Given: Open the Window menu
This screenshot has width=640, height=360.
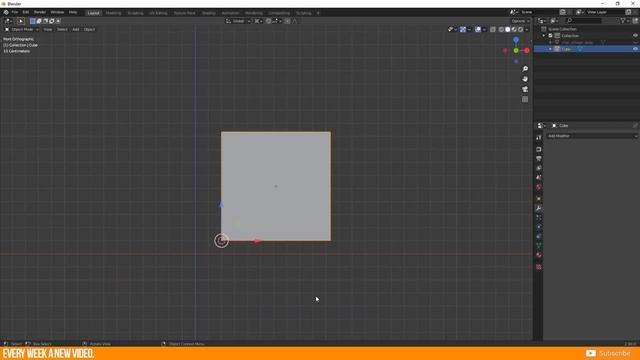Looking at the screenshot, I should coord(57,12).
